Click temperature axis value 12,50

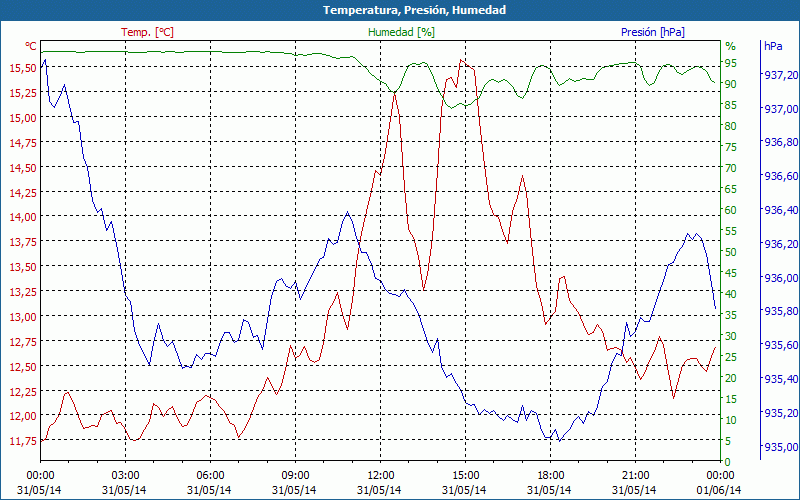[x=23, y=366]
